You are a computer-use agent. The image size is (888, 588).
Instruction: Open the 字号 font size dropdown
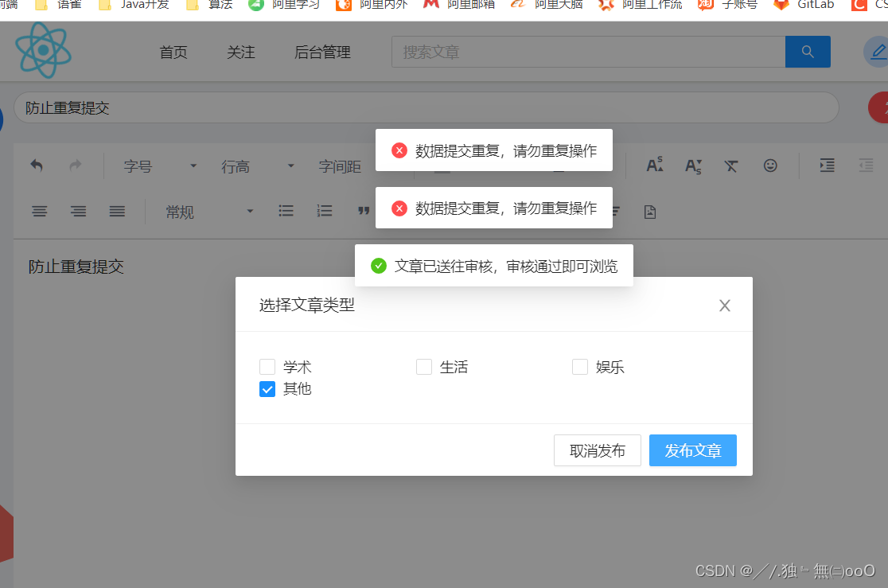[160, 166]
